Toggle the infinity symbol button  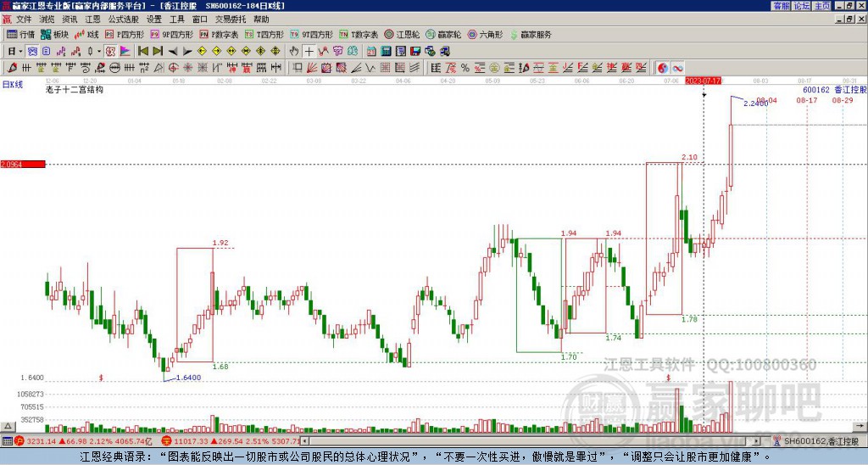click(x=677, y=68)
